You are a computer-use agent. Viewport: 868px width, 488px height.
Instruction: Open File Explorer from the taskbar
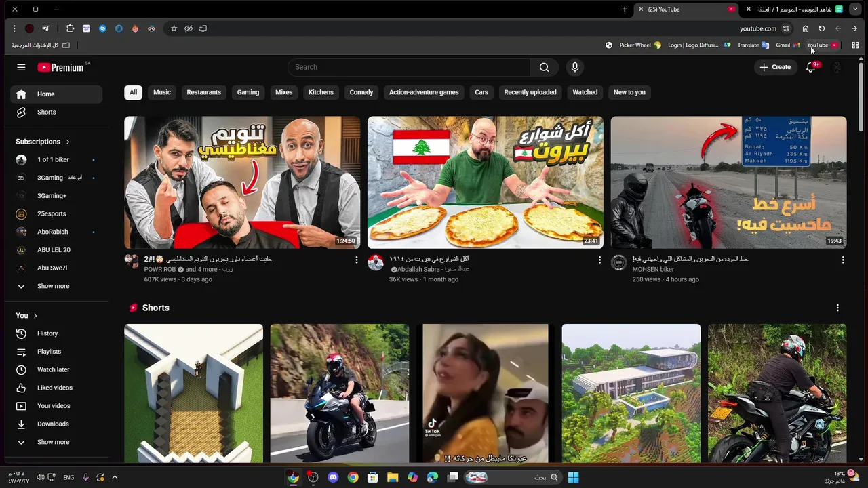pyautogui.click(x=393, y=477)
